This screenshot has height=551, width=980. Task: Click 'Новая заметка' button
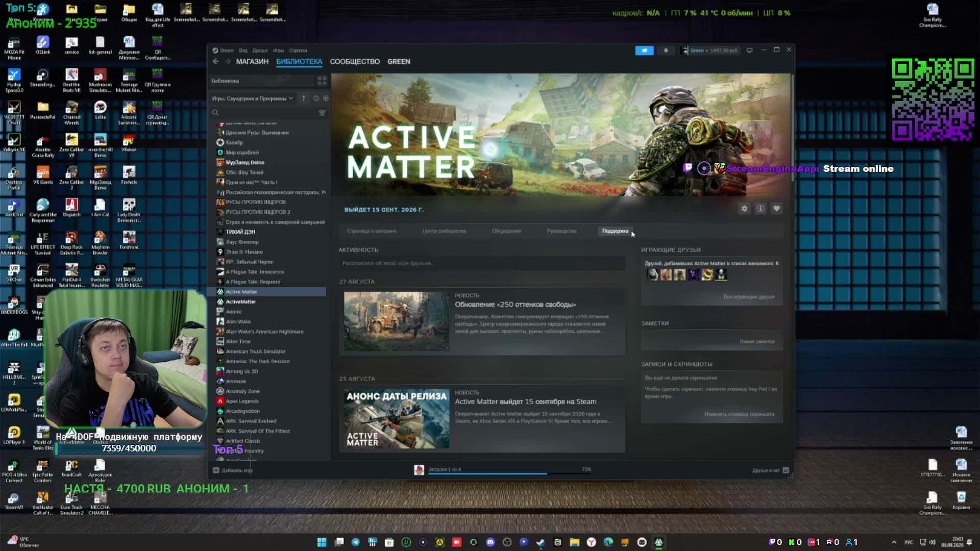[756, 342]
